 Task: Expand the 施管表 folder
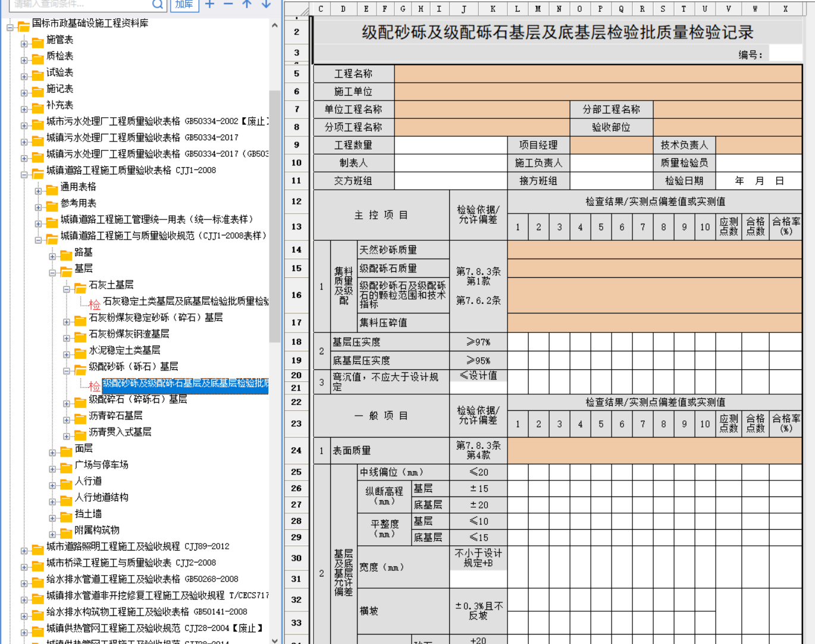coord(24,43)
